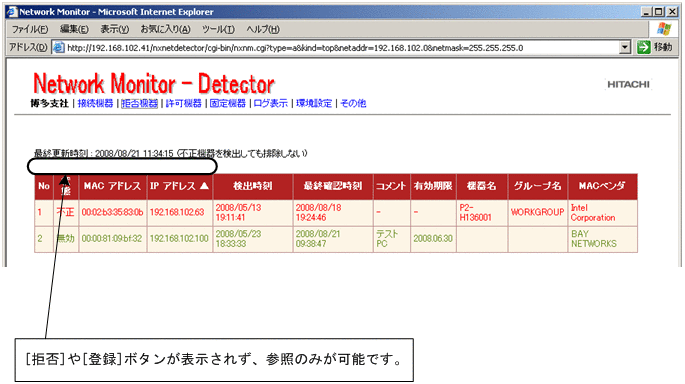The image size is (685, 384).
Task: Click the page icon in the address bar
Action: click(59, 48)
